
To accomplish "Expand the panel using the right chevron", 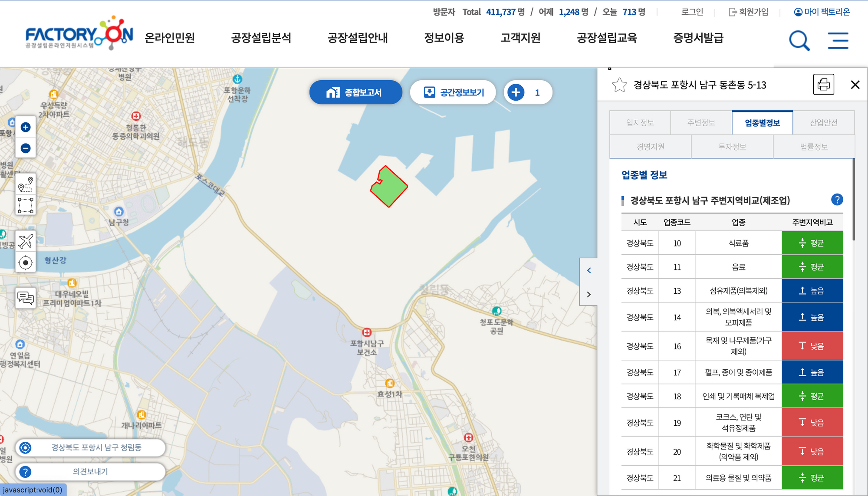I will (589, 294).
